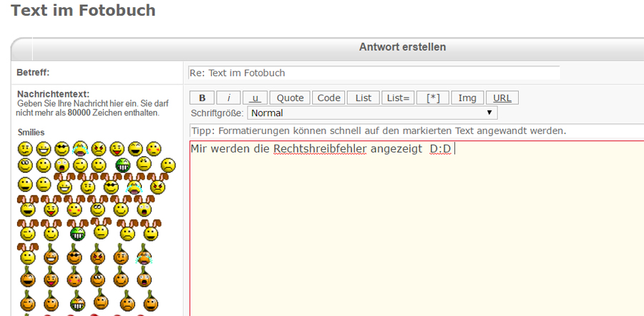This screenshot has height=316, width=644.
Task: Click the List= ordered list button
Action: tap(398, 98)
